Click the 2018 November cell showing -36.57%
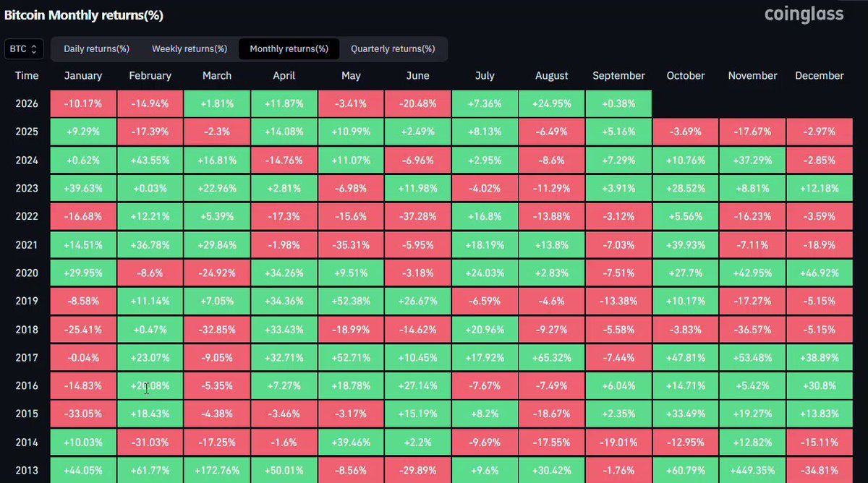This screenshot has height=483, width=868. (x=752, y=329)
